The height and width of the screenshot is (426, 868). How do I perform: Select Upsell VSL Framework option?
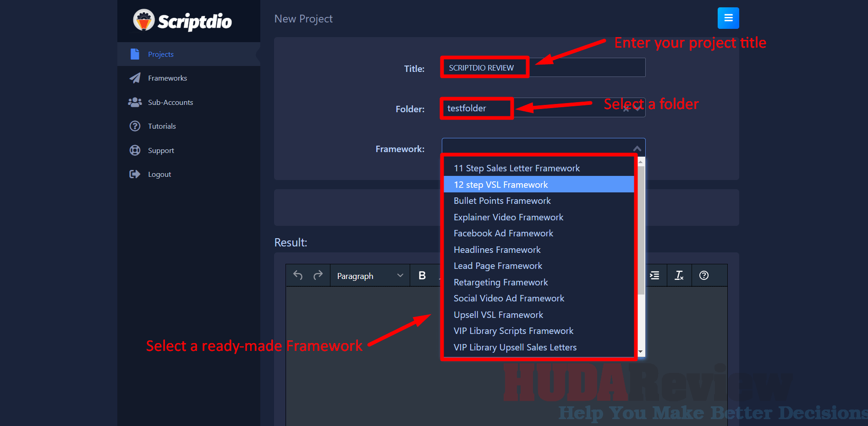(x=539, y=315)
